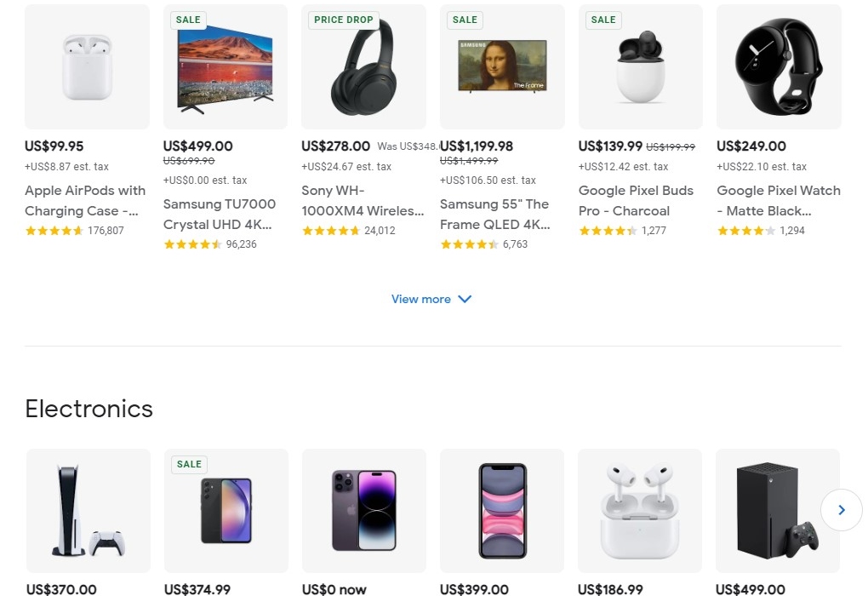
Task: Click the US$1,199.98 price on Samsung Frame TV
Action: (x=477, y=146)
